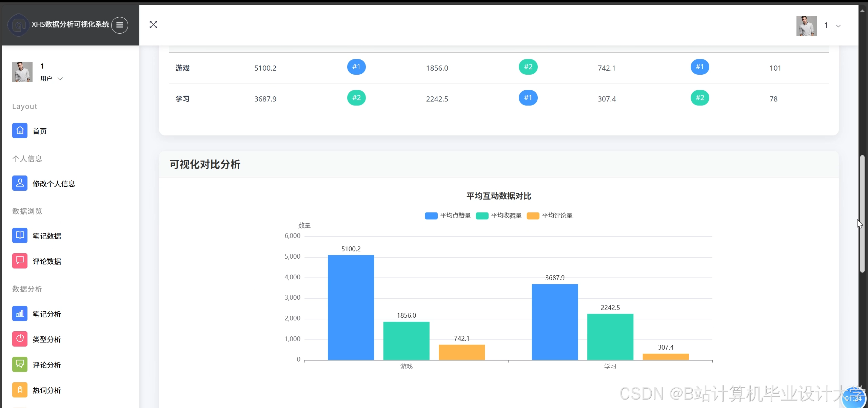Open 热词分析 hot words analysis
This screenshot has width=868, height=408.
pyautogui.click(x=46, y=390)
